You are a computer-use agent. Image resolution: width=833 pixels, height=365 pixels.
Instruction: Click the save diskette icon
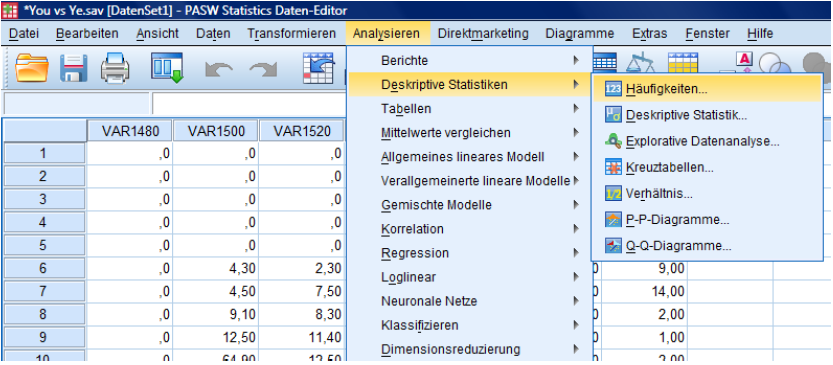coord(74,67)
